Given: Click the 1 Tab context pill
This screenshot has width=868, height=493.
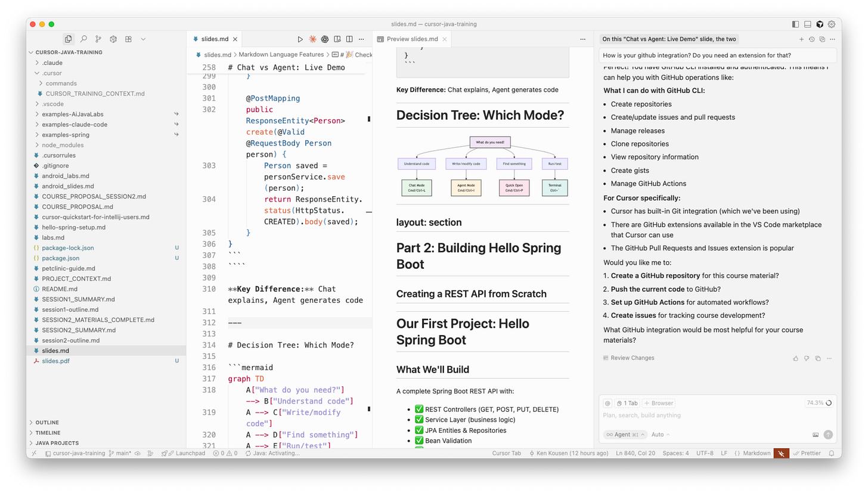Looking at the screenshot, I should (627, 403).
